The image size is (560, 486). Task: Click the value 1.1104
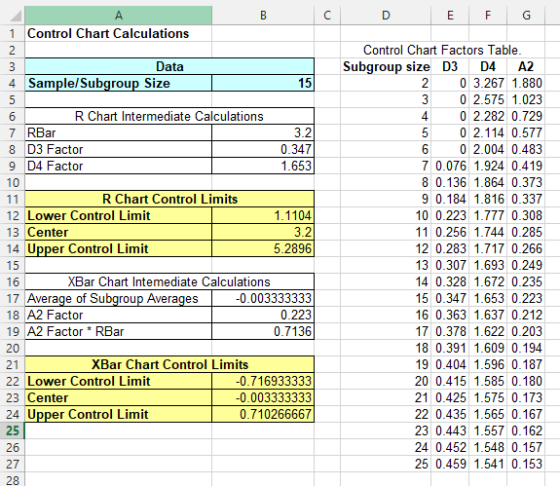[x=263, y=216]
